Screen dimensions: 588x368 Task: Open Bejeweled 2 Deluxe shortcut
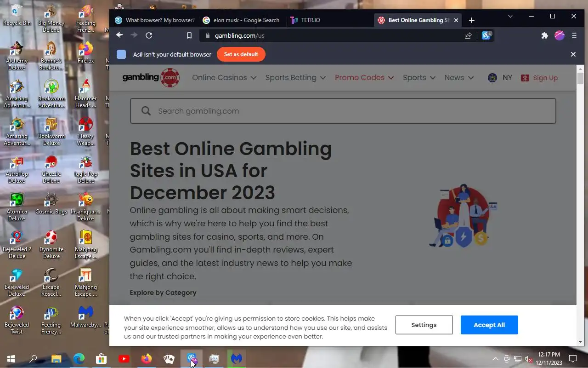coord(17,245)
